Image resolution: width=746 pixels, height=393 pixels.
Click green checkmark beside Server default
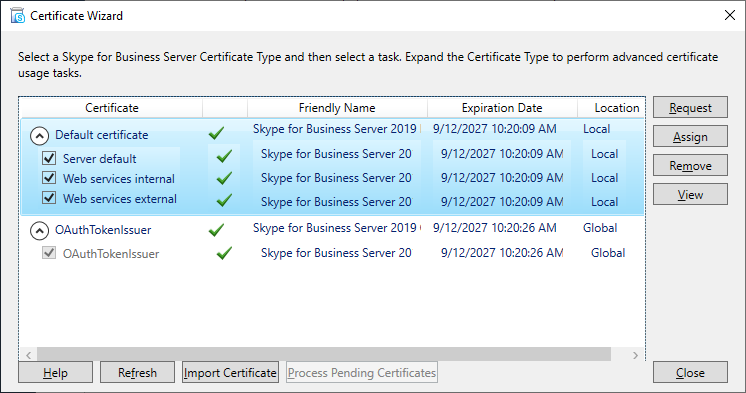(x=224, y=156)
